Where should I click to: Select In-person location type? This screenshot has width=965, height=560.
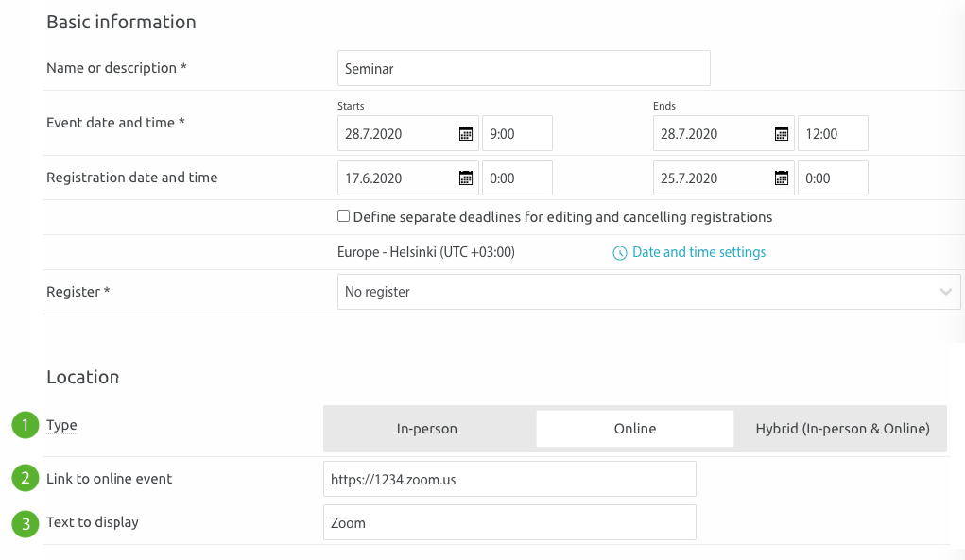(x=427, y=429)
